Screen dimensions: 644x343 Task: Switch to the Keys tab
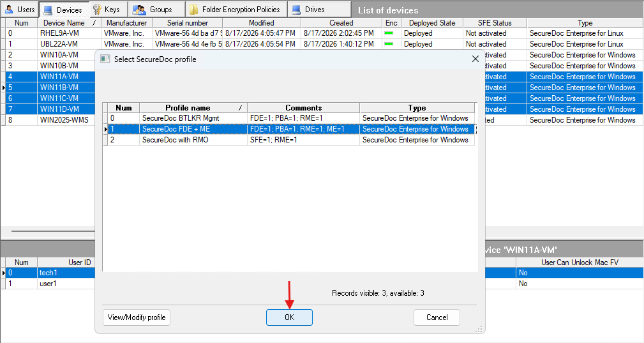point(108,9)
